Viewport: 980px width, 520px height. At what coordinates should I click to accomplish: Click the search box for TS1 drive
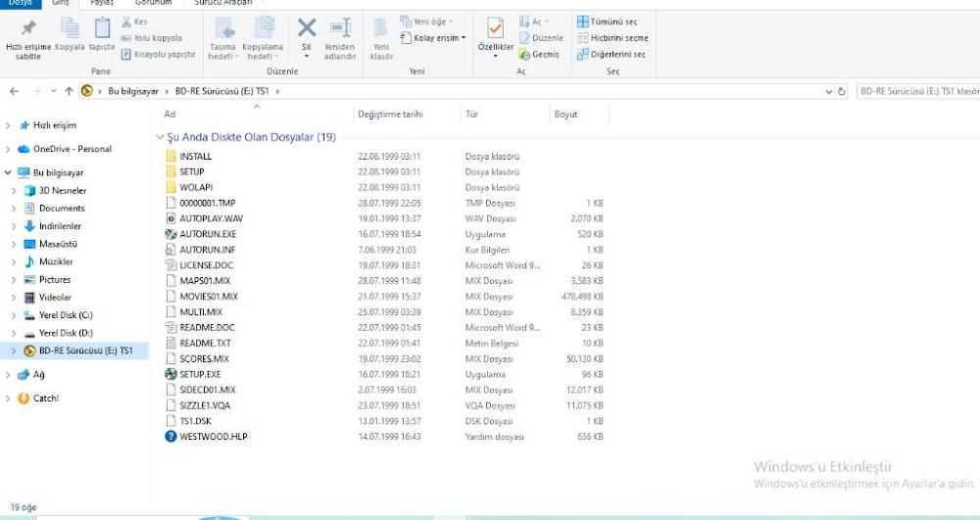918,91
